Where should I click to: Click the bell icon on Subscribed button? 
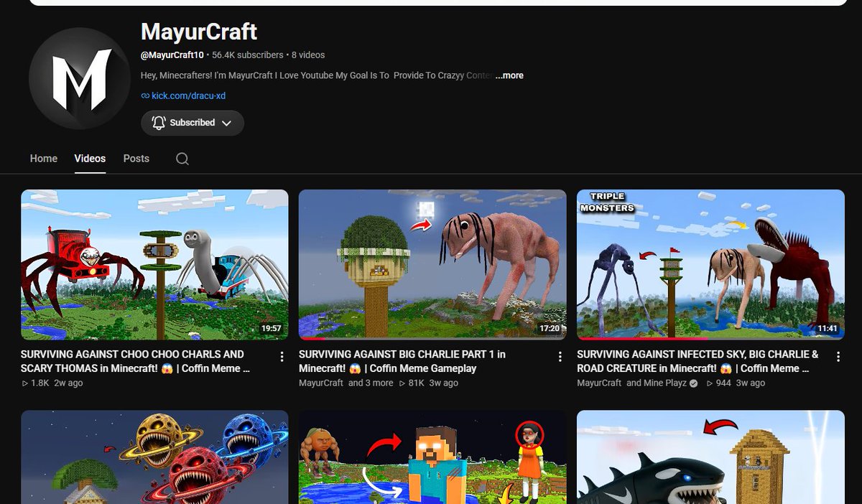tap(159, 123)
